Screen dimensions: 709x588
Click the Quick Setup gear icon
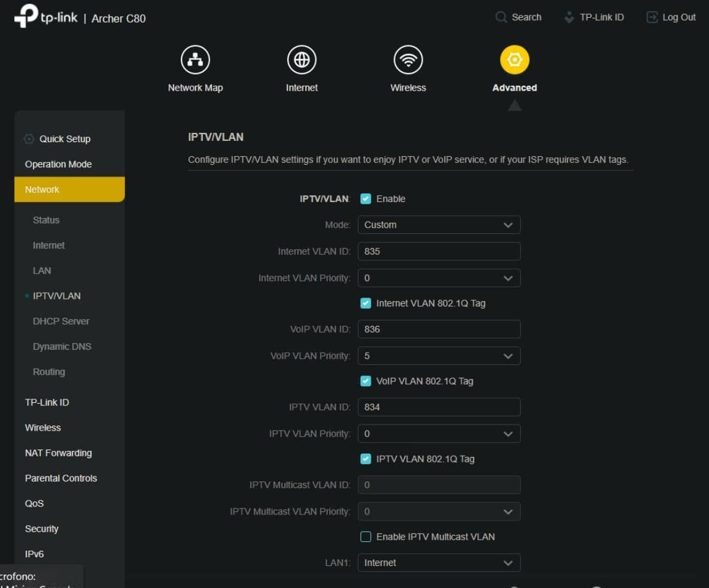[29, 139]
